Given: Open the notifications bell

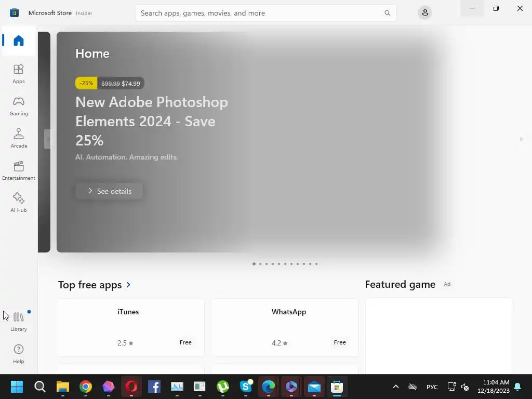Looking at the screenshot, I should pos(518,387).
